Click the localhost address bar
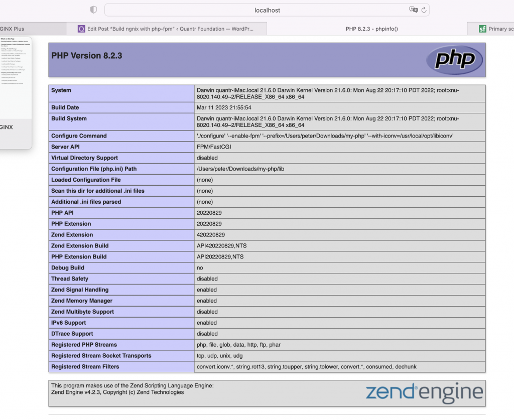514x420 pixels. coord(267,10)
